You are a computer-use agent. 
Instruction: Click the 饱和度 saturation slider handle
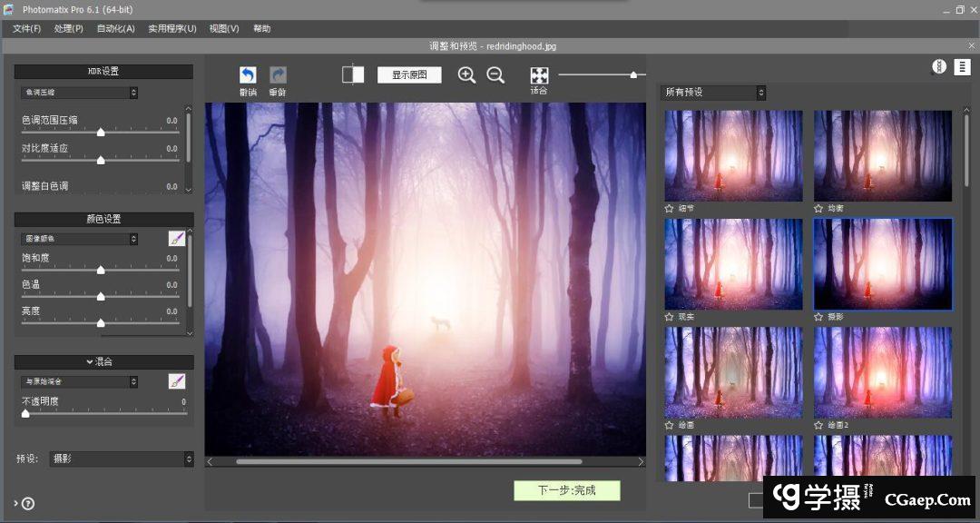coord(101,271)
